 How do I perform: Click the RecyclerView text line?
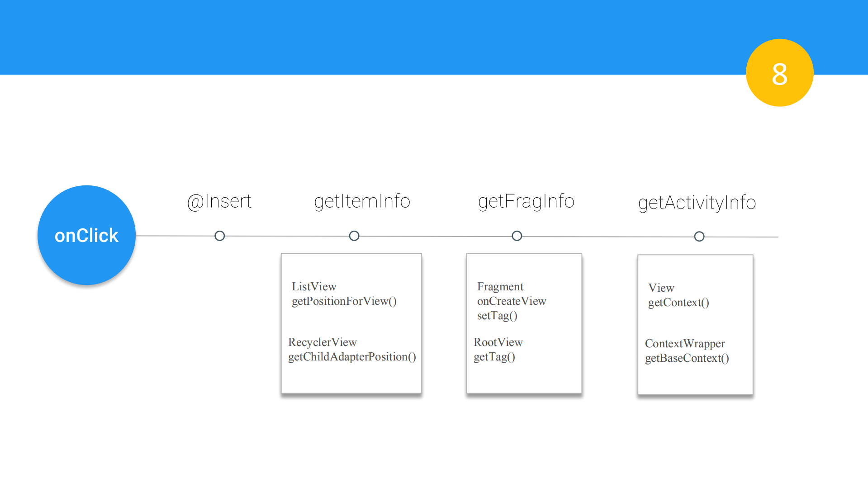click(323, 342)
